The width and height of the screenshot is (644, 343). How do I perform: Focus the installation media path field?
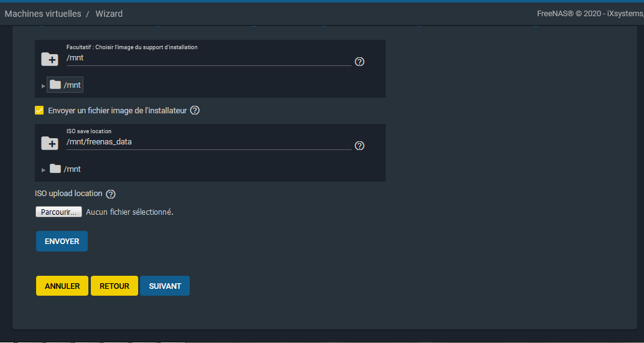click(x=208, y=58)
